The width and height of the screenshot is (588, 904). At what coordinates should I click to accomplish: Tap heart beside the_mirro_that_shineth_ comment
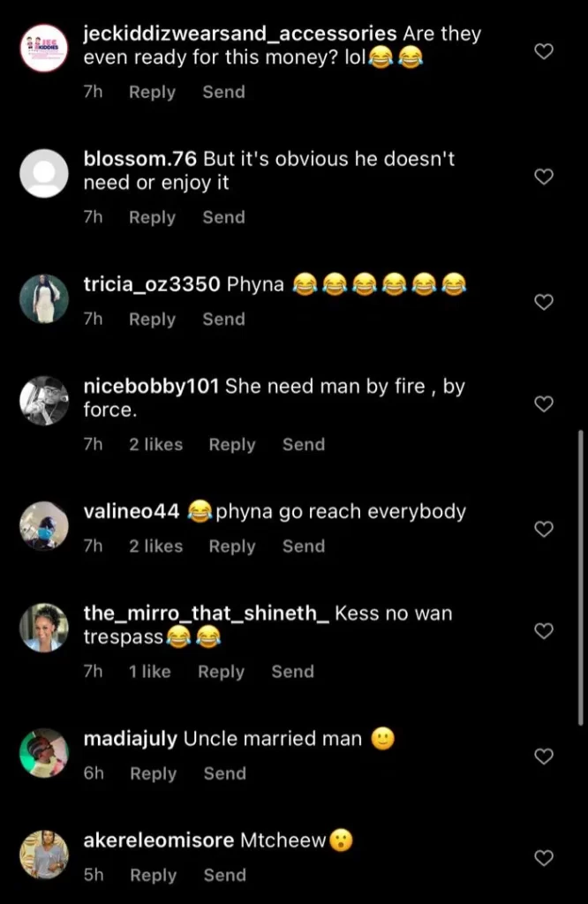[x=545, y=630]
